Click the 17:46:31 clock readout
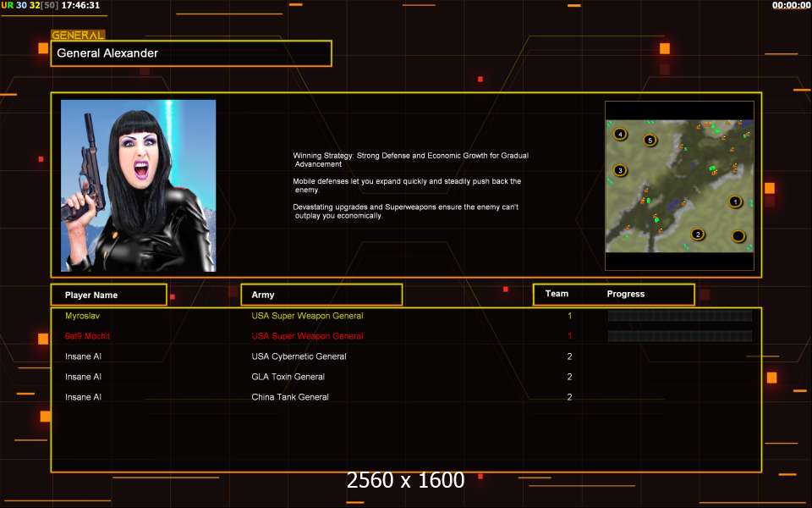Screen dimensions: 812x508 pos(80,5)
